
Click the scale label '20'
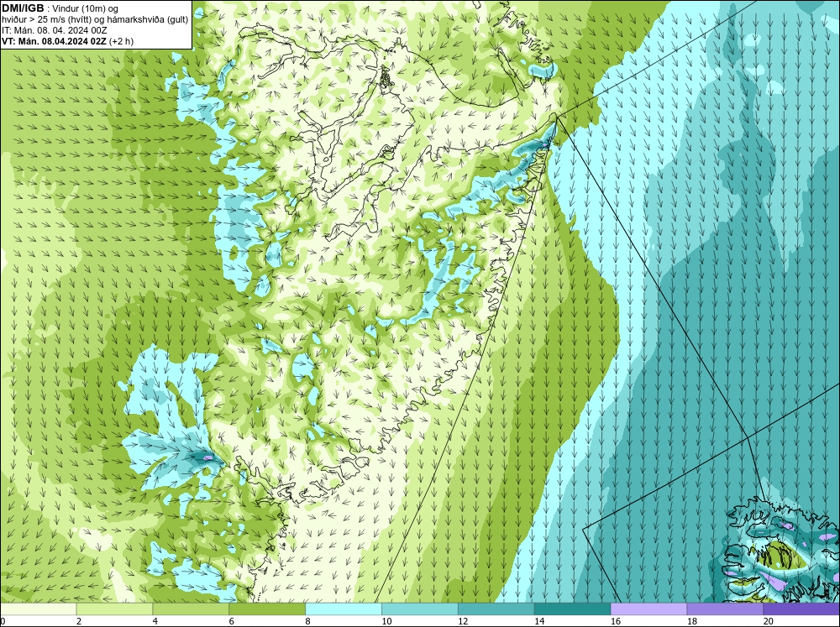click(x=769, y=621)
